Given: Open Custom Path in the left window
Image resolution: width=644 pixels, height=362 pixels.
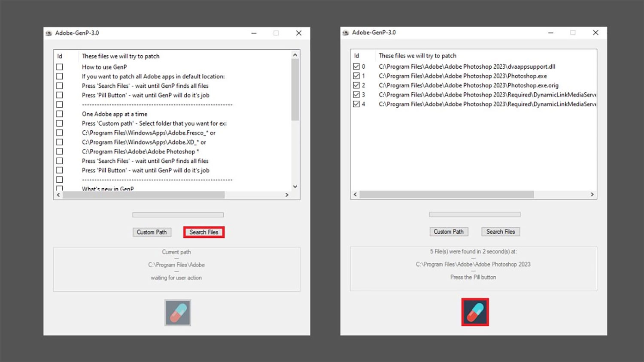Looking at the screenshot, I should click(152, 232).
